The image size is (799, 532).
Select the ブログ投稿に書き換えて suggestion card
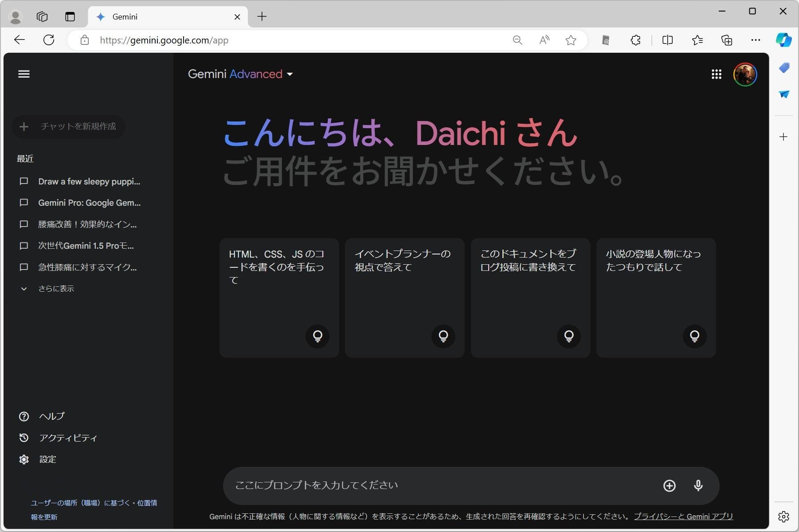click(531, 298)
